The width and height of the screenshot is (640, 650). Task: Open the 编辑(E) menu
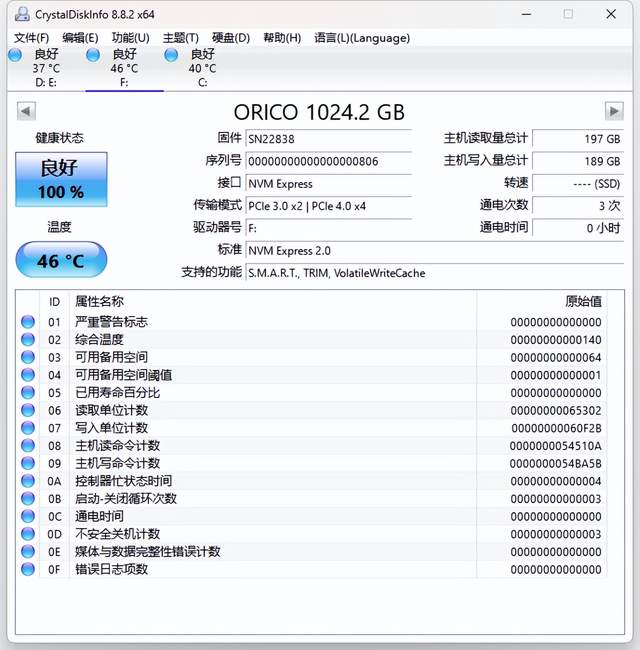80,38
